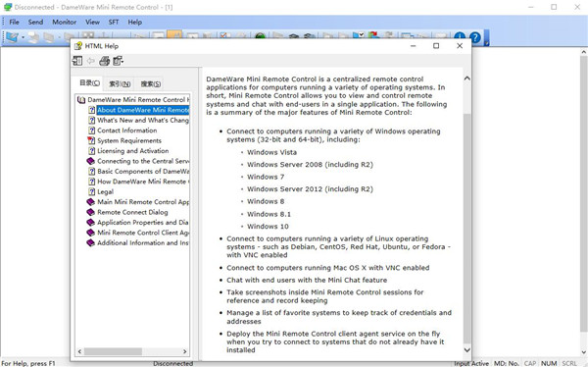Click purple book icon beside Remote Connect Dialog
588x367 pixels.
tap(91, 212)
